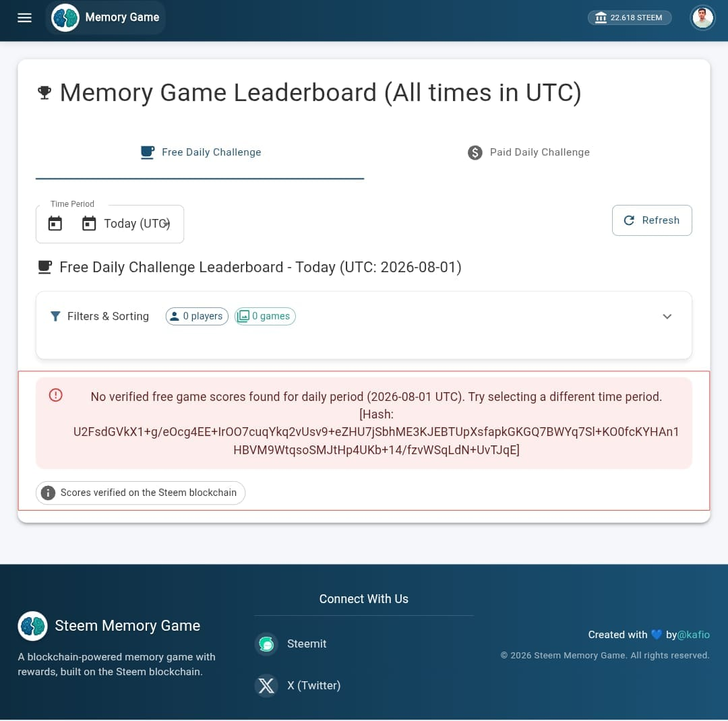The width and height of the screenshot is (728, 721).
Task: Click the info icon in Scores verified chip
Action: (x=48, y=493)
